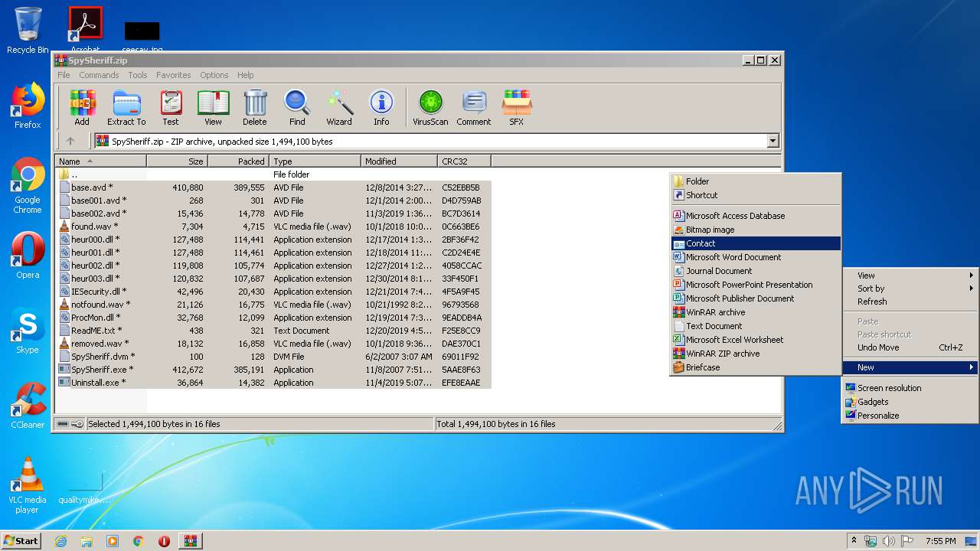The width and height of the screenshot is (980, 551).
Task: Click the volume tray icon
Action: (887, 541)
